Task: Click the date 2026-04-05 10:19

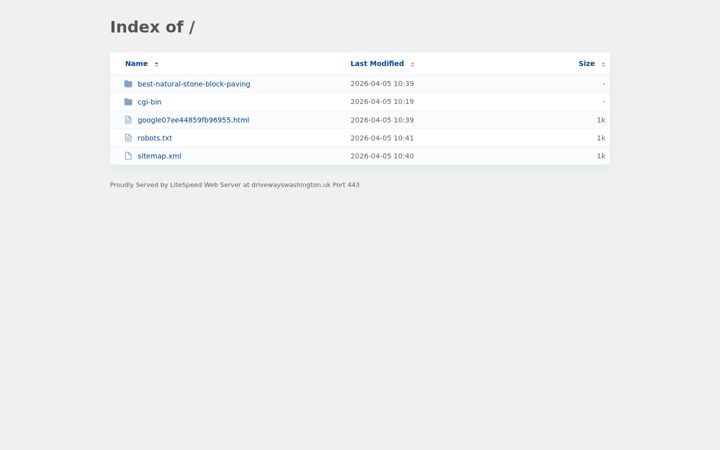Action: (x=382, y=101)
